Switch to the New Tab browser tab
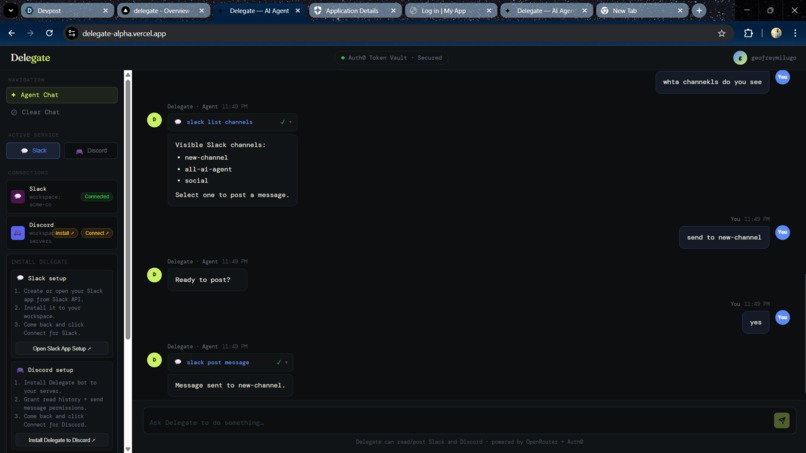 click(642, 10)
